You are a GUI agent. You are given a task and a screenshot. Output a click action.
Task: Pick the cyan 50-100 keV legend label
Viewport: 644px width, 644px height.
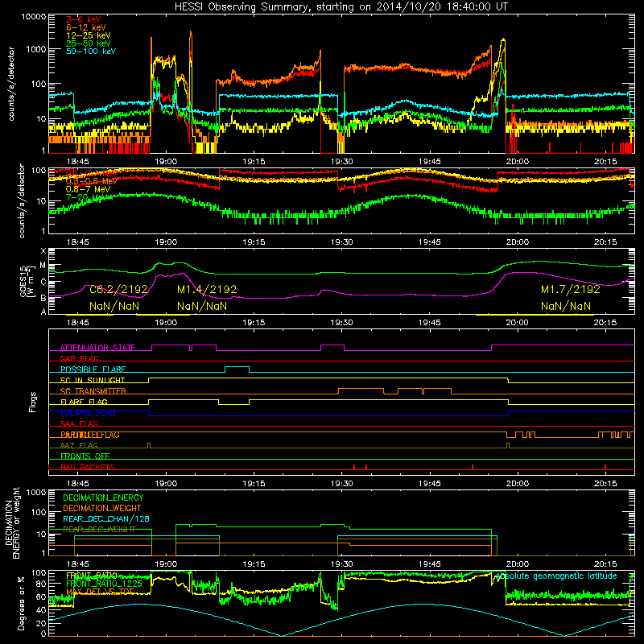[91, 52]
